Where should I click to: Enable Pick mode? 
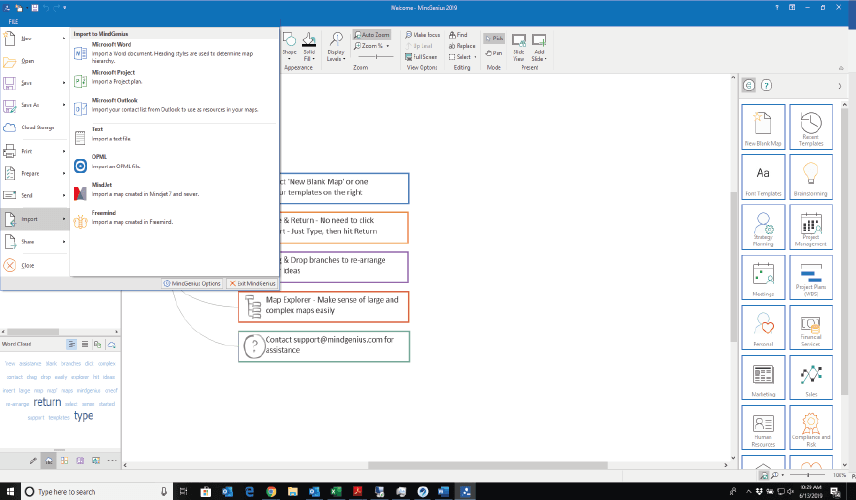[x=494, y=38]
